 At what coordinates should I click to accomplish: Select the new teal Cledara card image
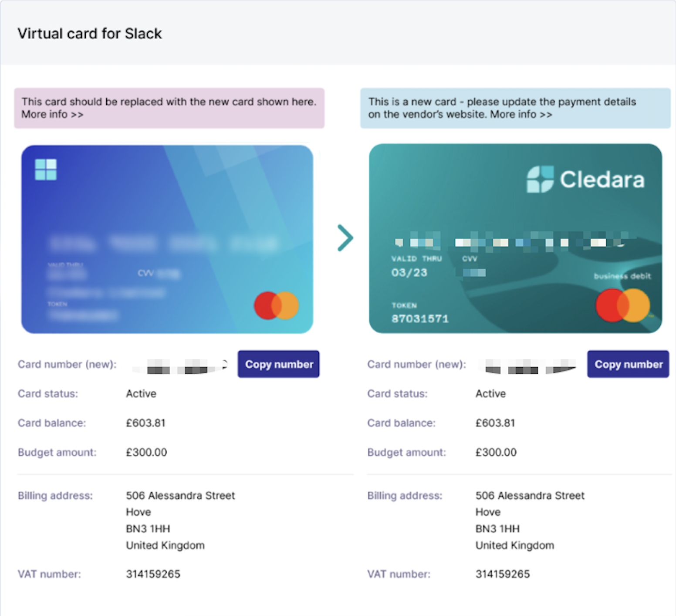(516, 238)
